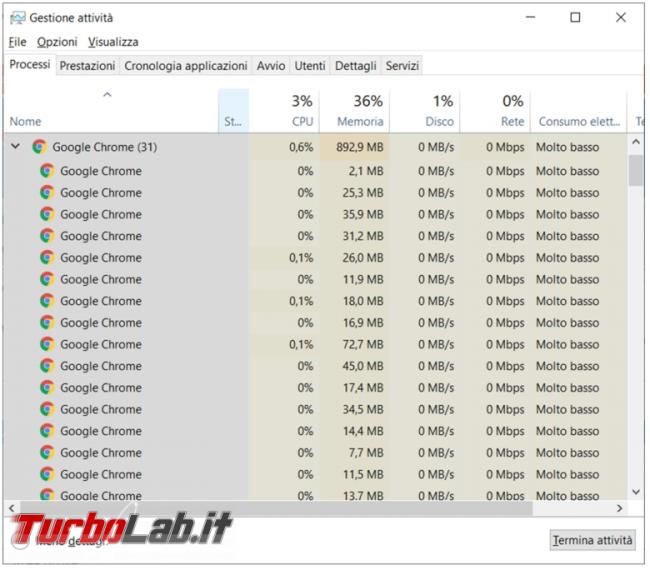Image resolution: width=650 pixels, height=570 pixels.
Task: Click the Gestione attività title bar icon
Action: pyautogui.click(x=17, y=18)
